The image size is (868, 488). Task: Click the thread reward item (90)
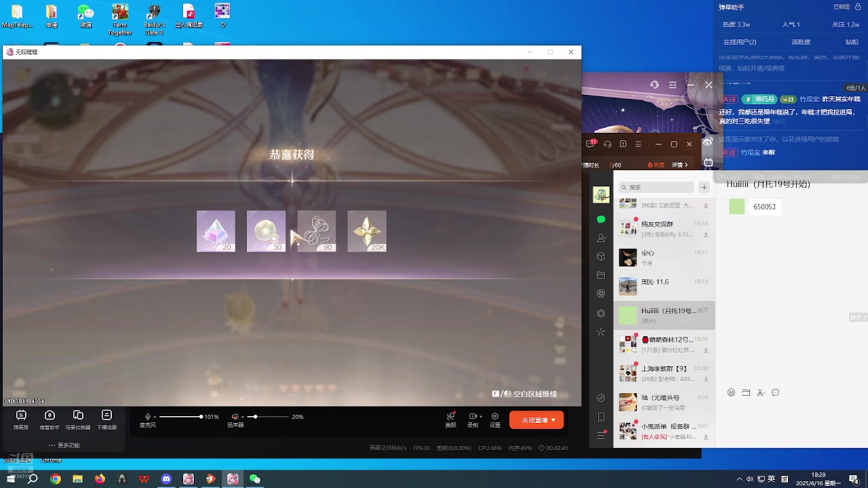[x=317, y=231]
